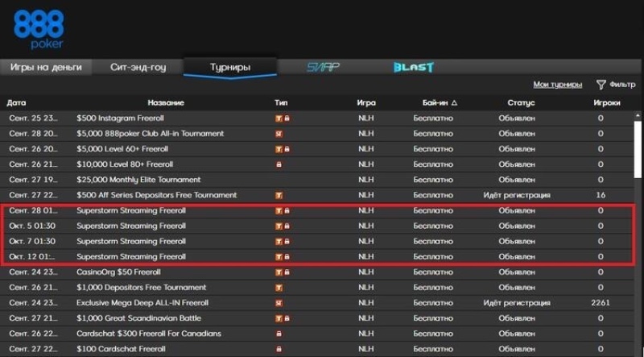Sort by Статус column header

521,103
